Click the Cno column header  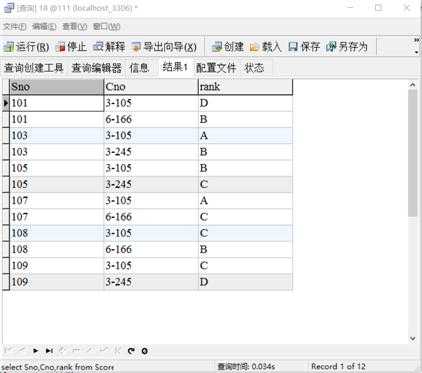coord(151,87)
